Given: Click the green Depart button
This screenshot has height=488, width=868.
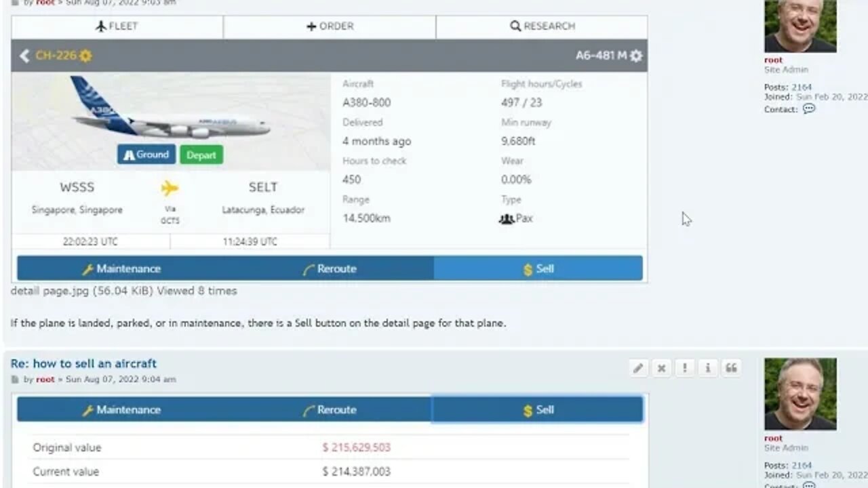Looking at the screenshot, I should [201, 155].
